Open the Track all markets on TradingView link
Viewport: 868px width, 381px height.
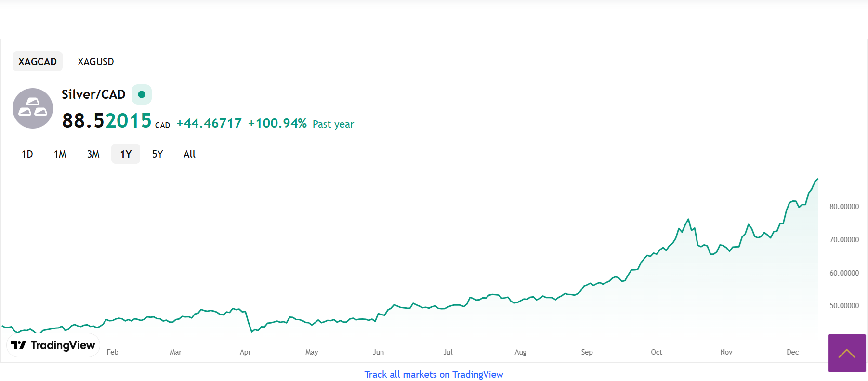pyautogui.click(x=434, y=374)
